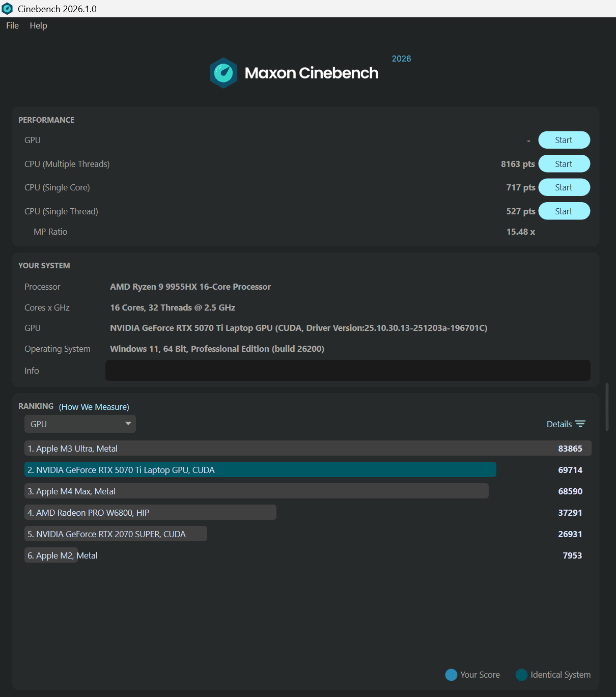Viewport: 616px width, 697px height.
Task: Click the Cinebench app icon in title bar
Action: (7, 9)
